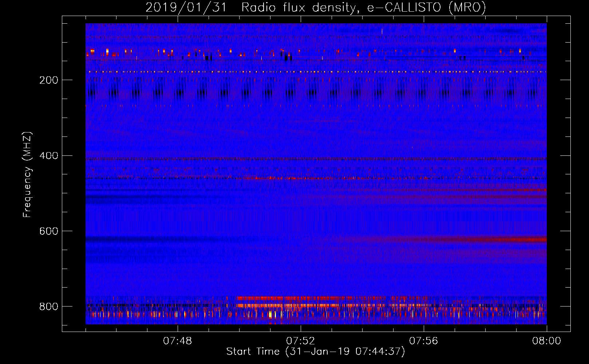Click the 800 frequency tick label
589x364 pixels.
[x=49, y=306]
